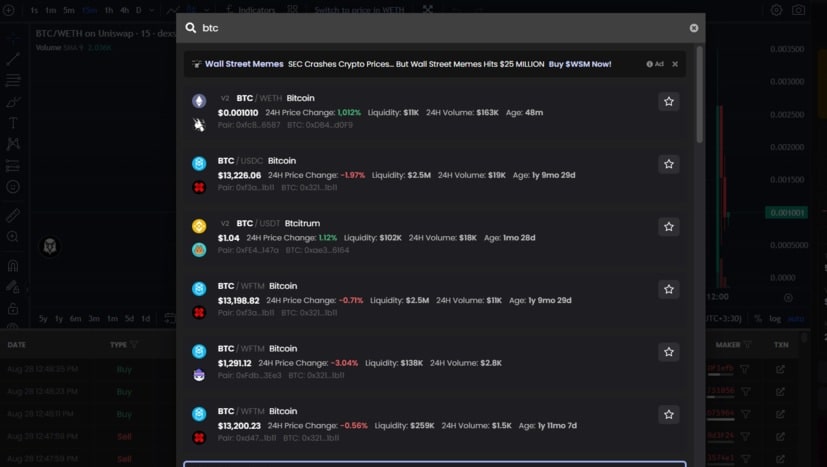Image resolution: width=827 pixels, height=467 pixels.
Task: Toggle log scale on the chart
Action: (x=775, y=318)
